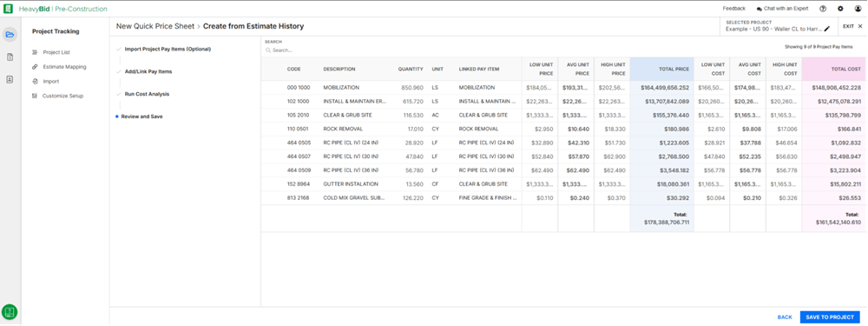
Task: Sort by TOTAL COST column header
Action: coord(845,70)
